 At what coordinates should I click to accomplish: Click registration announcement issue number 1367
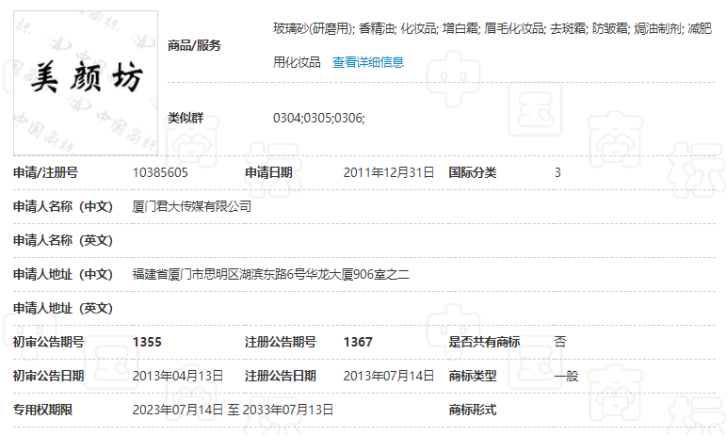(x=357, y=342)
